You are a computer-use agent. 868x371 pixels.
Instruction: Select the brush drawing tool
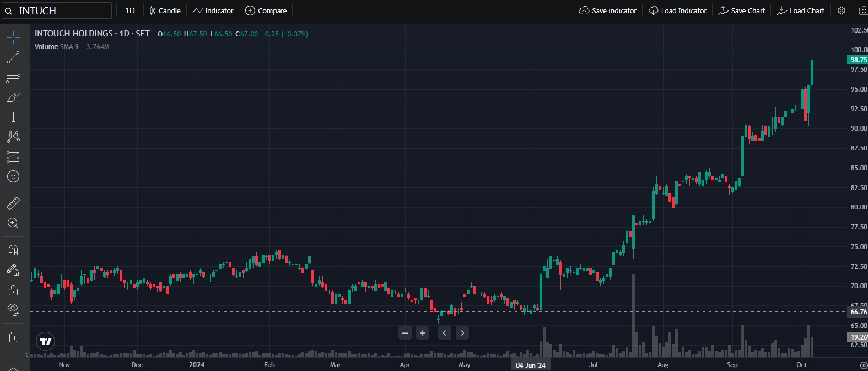point(13,97)
